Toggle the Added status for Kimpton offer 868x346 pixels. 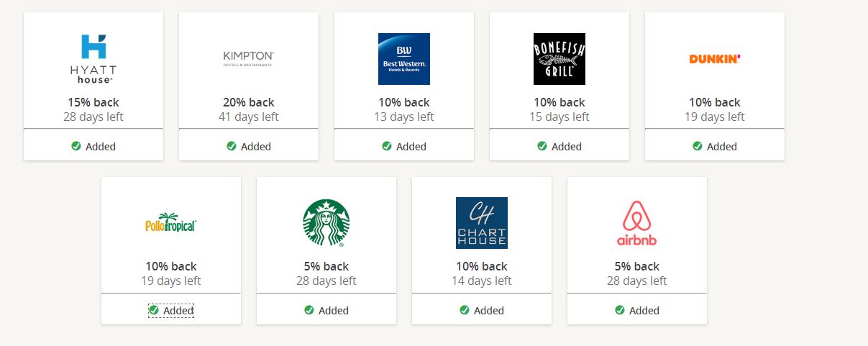pos(249,146)
